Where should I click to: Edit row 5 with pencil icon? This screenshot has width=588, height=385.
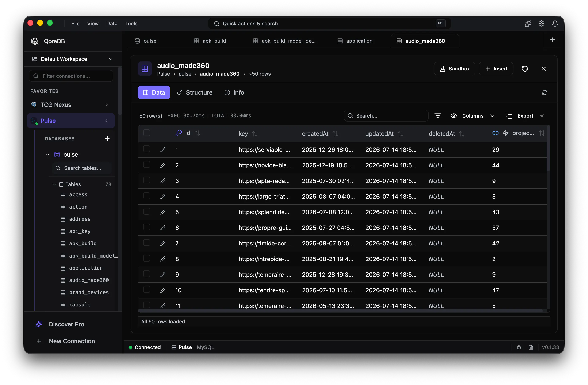(163, 212)
